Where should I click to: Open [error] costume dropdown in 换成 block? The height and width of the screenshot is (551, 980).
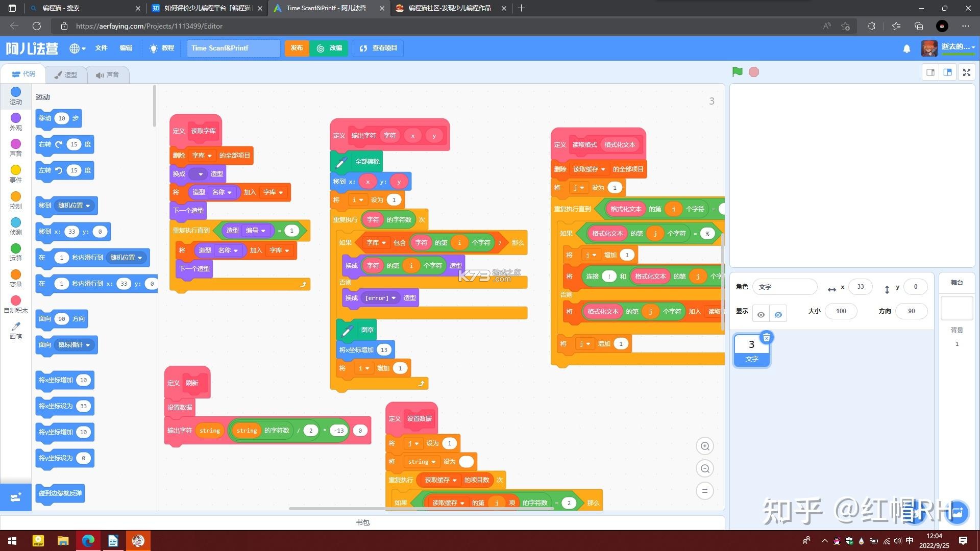381,298
